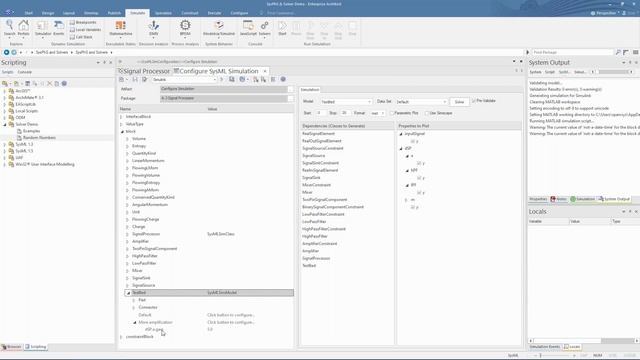This screenshot has height=360, width=640.
Task: Open the Simulation tab under System Output
Action: click(x=582, y=199)
